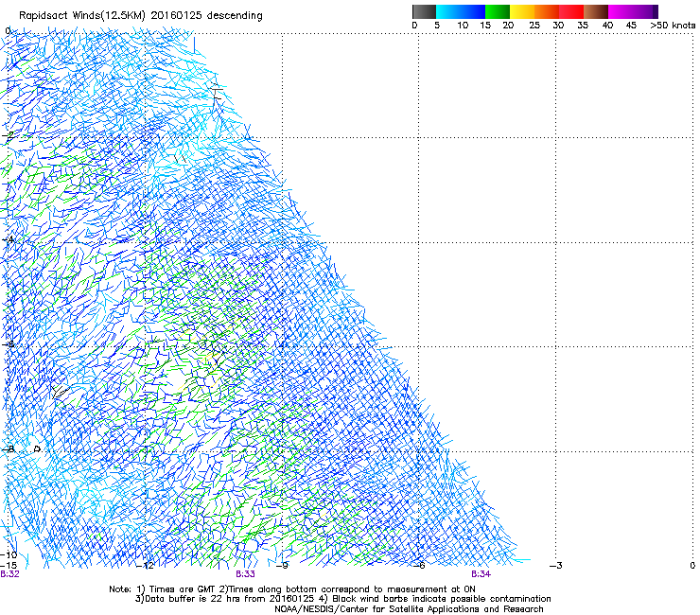This screenshot has height=615, width=700.
Task: Click the '20160125 descending' title text
Action: coord(206,16)
